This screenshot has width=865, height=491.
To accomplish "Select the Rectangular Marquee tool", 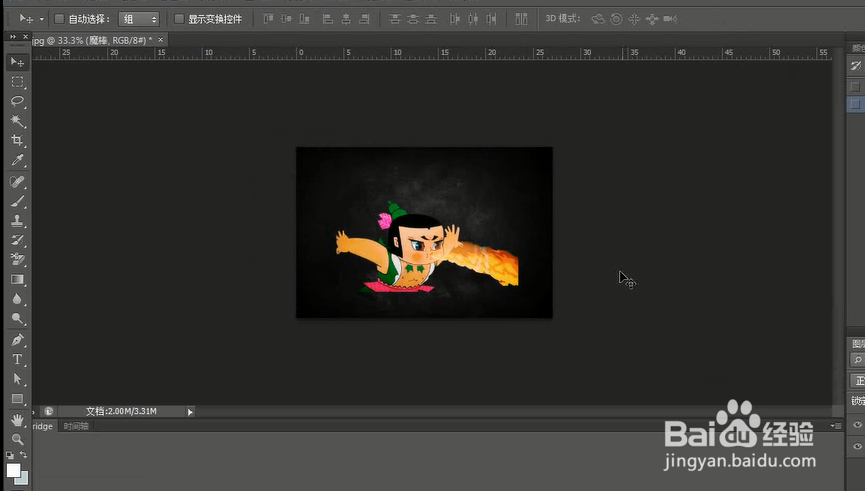I will tap(17, 82).
